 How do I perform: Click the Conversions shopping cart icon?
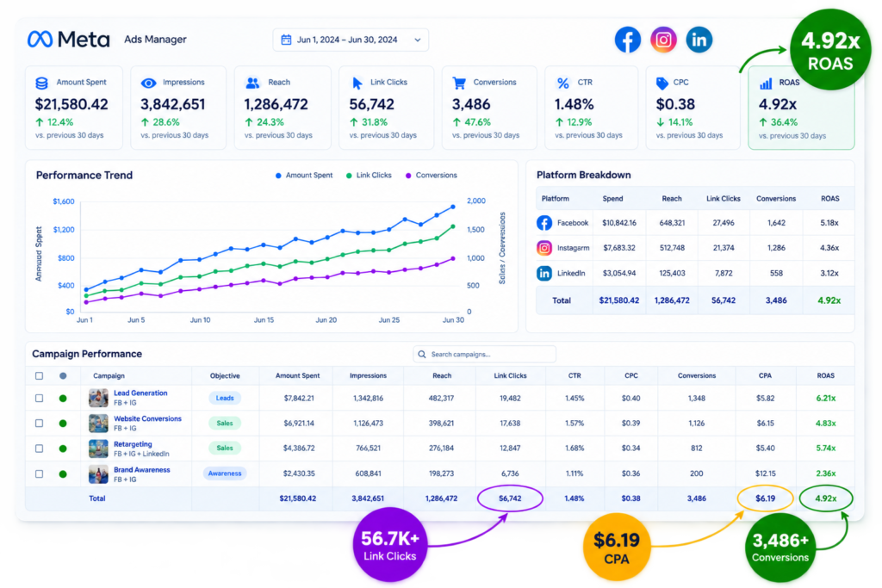point(459,84)
